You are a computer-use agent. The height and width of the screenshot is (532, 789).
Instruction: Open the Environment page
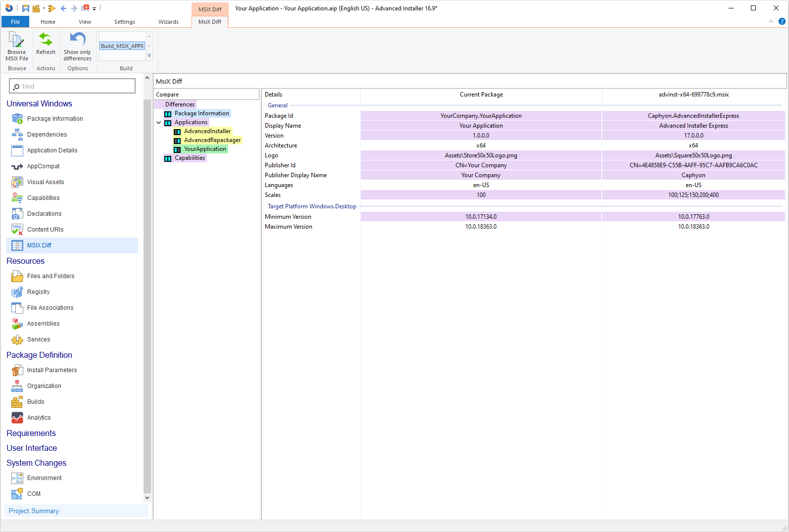pyautogui.click(x=44, y=478)
